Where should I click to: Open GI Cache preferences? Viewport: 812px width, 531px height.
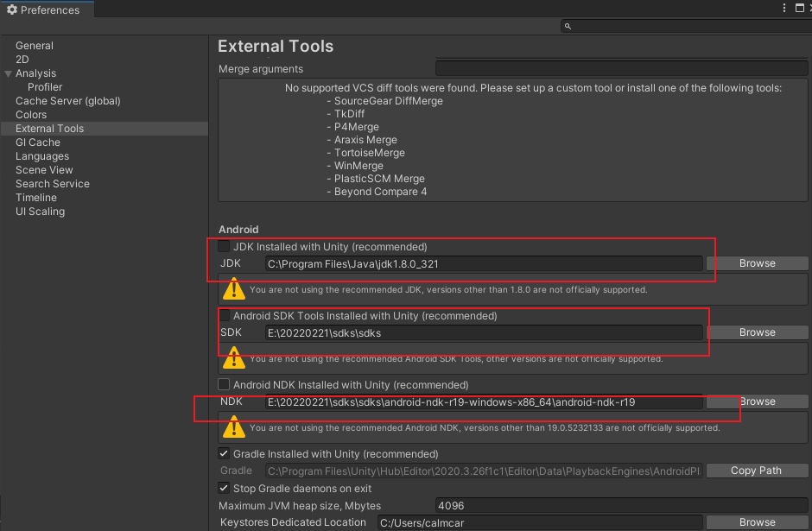(38, 142)
